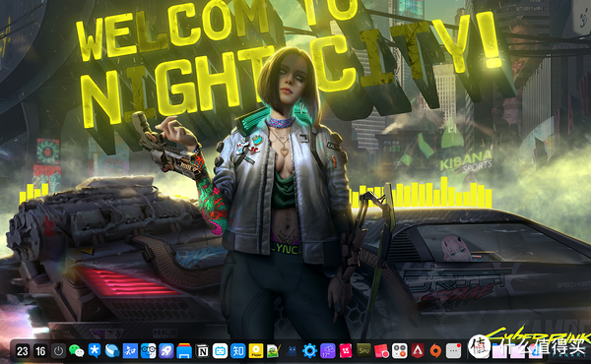Click the yellow Player app icon
Image resolution: width=591 pixels, height=364 pixels.
tap(256, 351)
